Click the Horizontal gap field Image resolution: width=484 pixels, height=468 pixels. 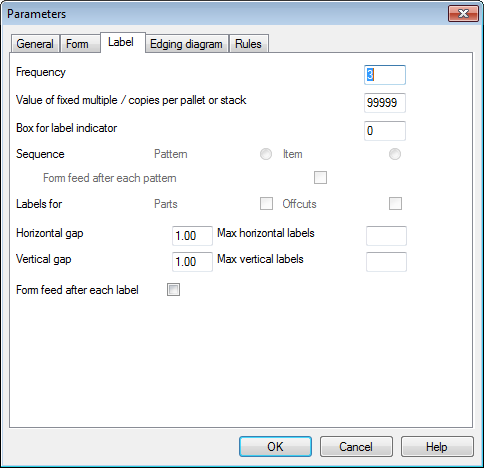pyautogui.click(x=192, y=236)
